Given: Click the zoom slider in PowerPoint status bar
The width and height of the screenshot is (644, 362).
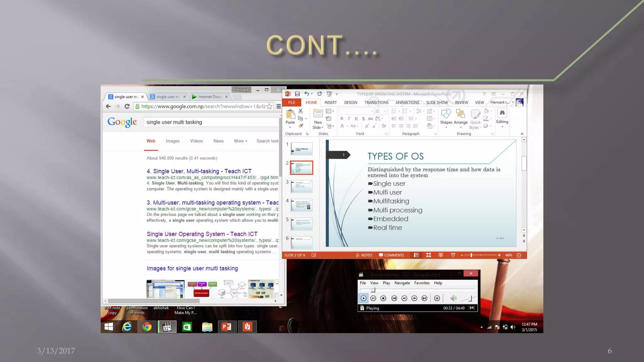Looking at the screenshot, I should pos(471,255).
